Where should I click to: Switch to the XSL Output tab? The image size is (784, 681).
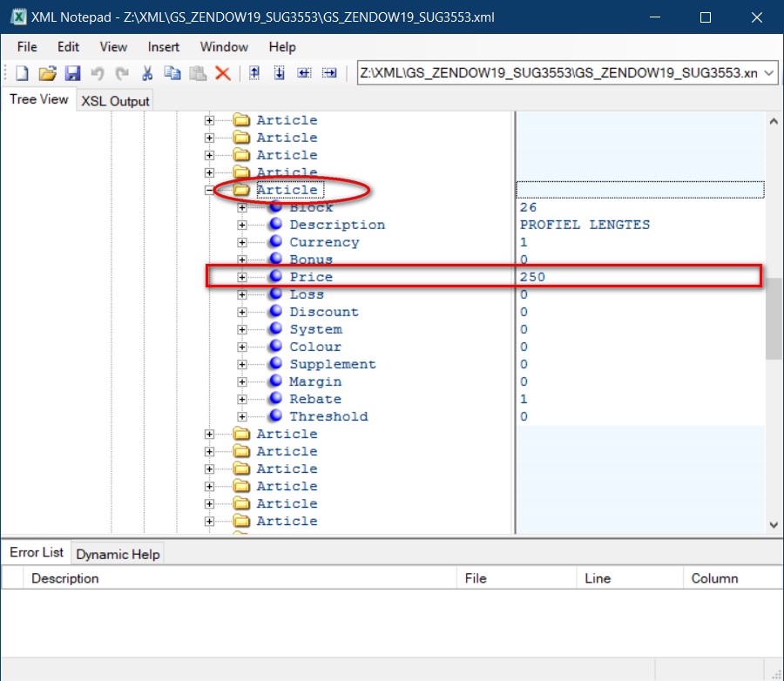(x=115, y=101)
